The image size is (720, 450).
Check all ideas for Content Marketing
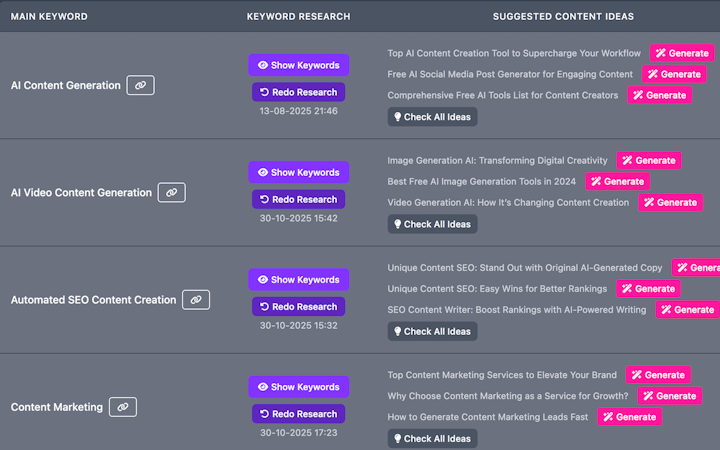pyautogui.click(x=432, y=439)
